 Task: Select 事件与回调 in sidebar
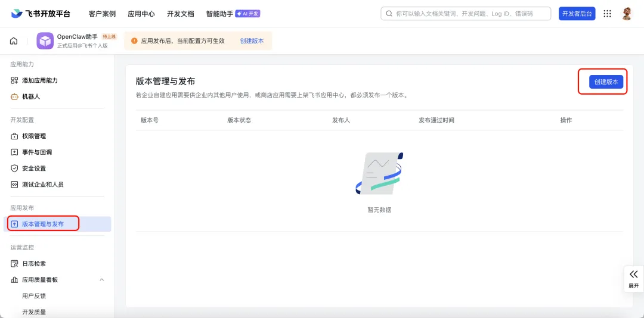click(x=37, y=152)
